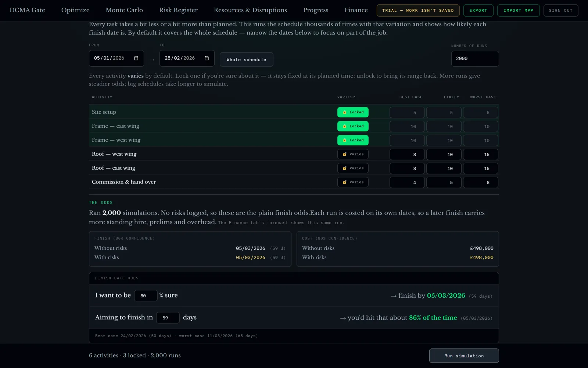Viewport: 588px width, 368px height.
Task: Edit the percent sure confidence field
Action: [146, 296]
